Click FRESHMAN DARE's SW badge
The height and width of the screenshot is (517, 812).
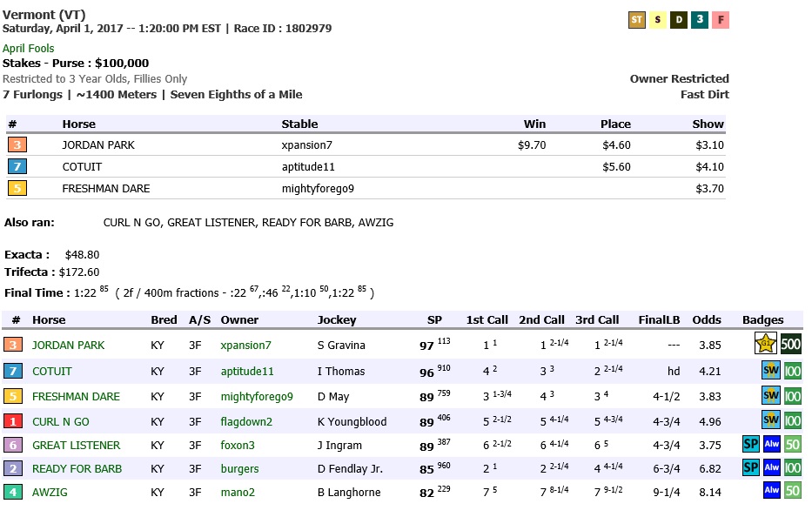(770, 396)
